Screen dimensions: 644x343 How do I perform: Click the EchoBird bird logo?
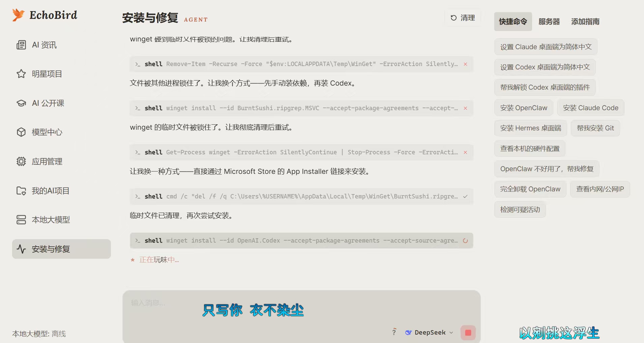[x=18, y=15]
